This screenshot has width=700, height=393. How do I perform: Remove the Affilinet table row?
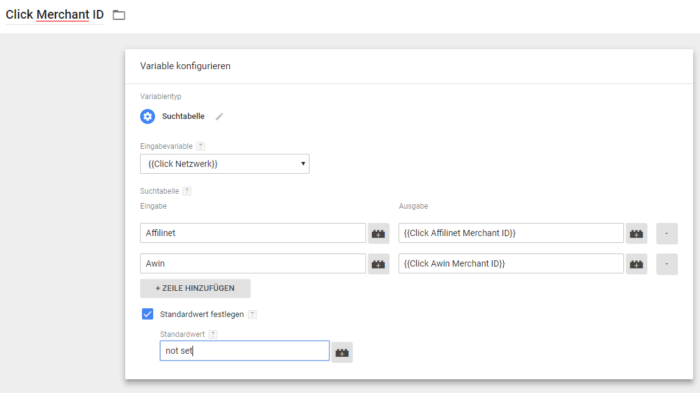pyautogui.click(x=667, y=234)
